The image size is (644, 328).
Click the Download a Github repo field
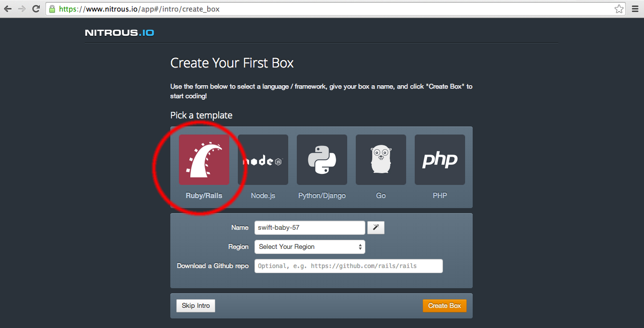349,266
